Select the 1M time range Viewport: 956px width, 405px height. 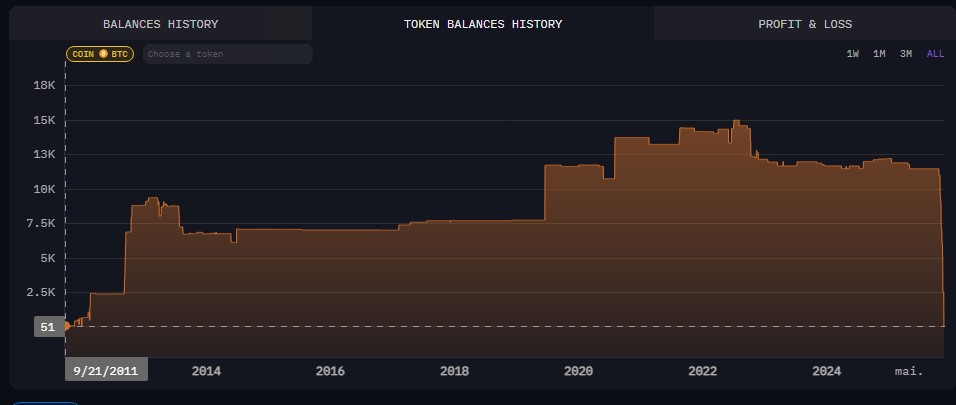click(879, 54)
